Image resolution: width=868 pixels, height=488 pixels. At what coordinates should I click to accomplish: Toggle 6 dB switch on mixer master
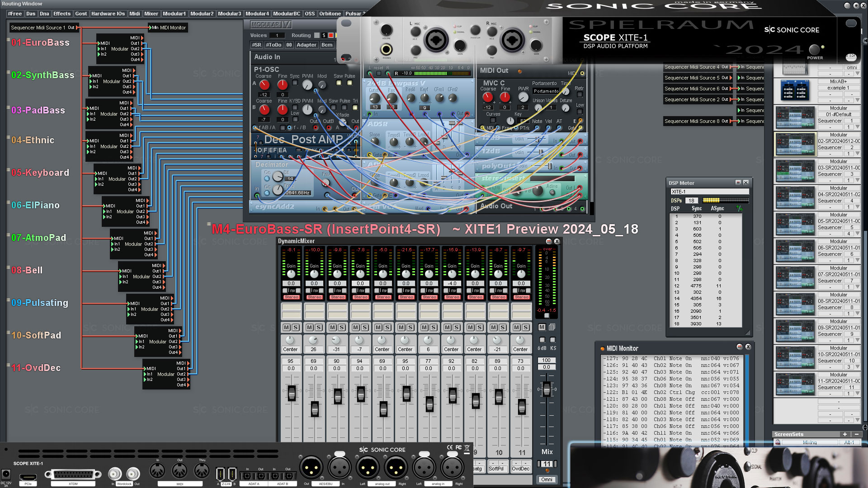[x=542, y=340]
